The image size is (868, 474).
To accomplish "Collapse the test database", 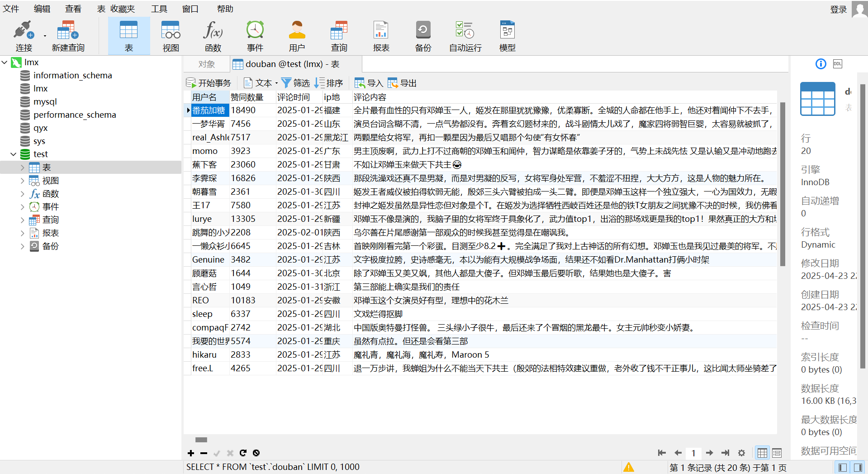I will 13,154.
